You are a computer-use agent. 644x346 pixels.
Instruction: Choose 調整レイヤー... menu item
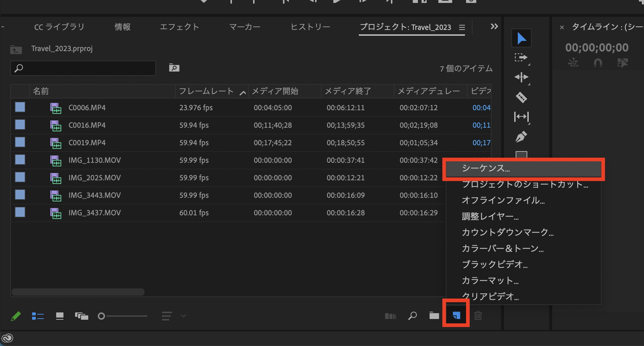point(524,216)
